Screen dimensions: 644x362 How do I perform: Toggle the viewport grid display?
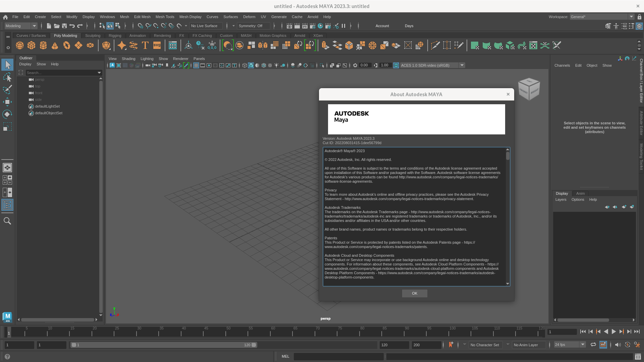(196, 65)
